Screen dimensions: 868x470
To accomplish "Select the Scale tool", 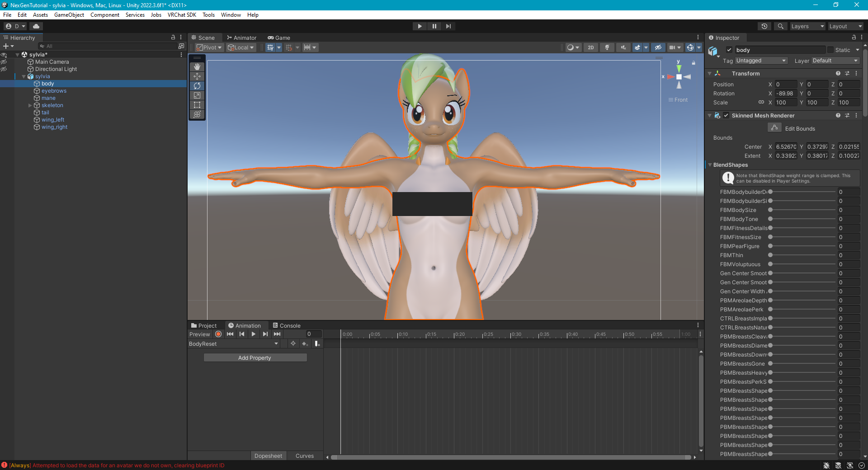I will coord(197,95).
